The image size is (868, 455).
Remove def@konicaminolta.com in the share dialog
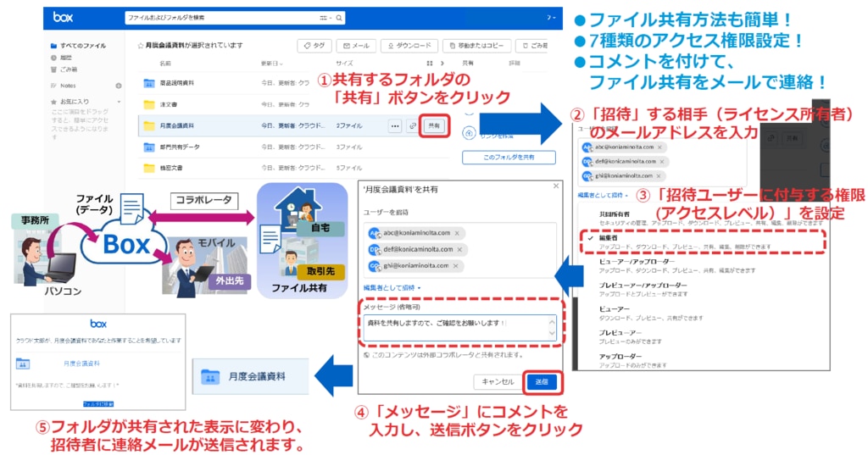coord(459,250)
